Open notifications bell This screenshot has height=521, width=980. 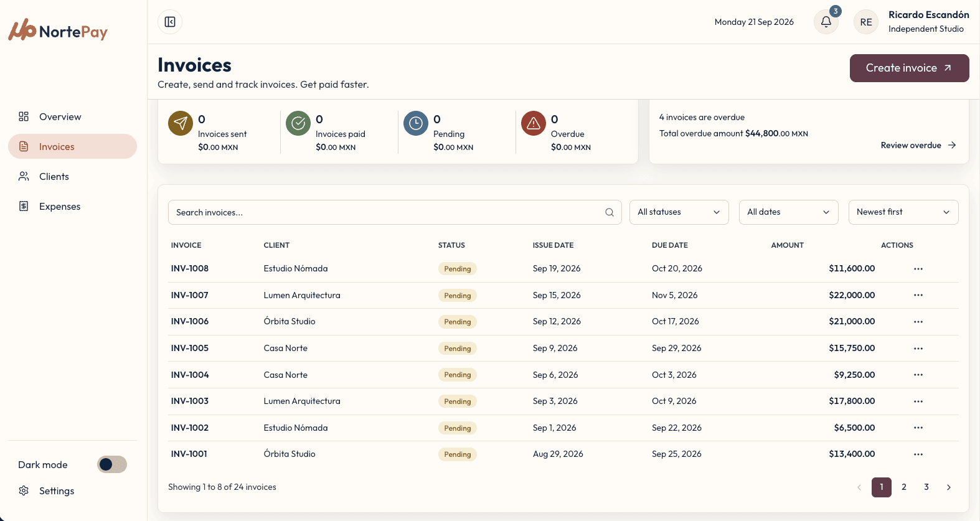(x=826, y=22)
